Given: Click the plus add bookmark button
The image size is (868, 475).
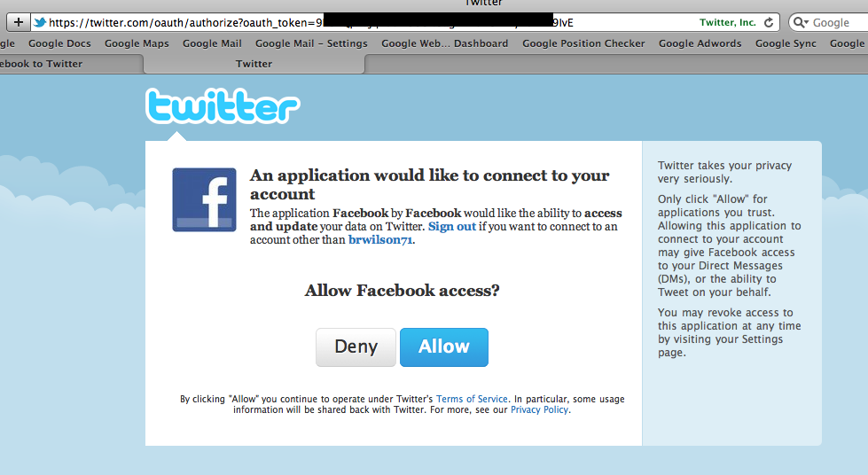Looking at the screenshot, I should tap(19, 22).
